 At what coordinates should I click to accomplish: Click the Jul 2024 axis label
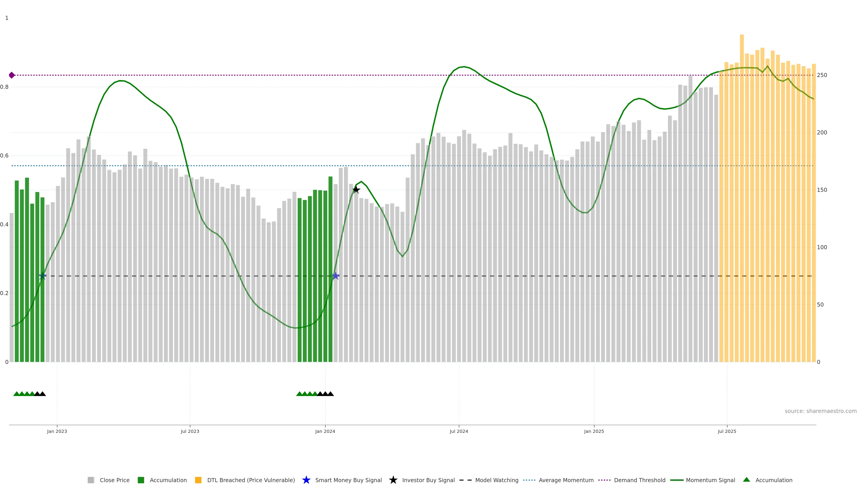[459, 431]
